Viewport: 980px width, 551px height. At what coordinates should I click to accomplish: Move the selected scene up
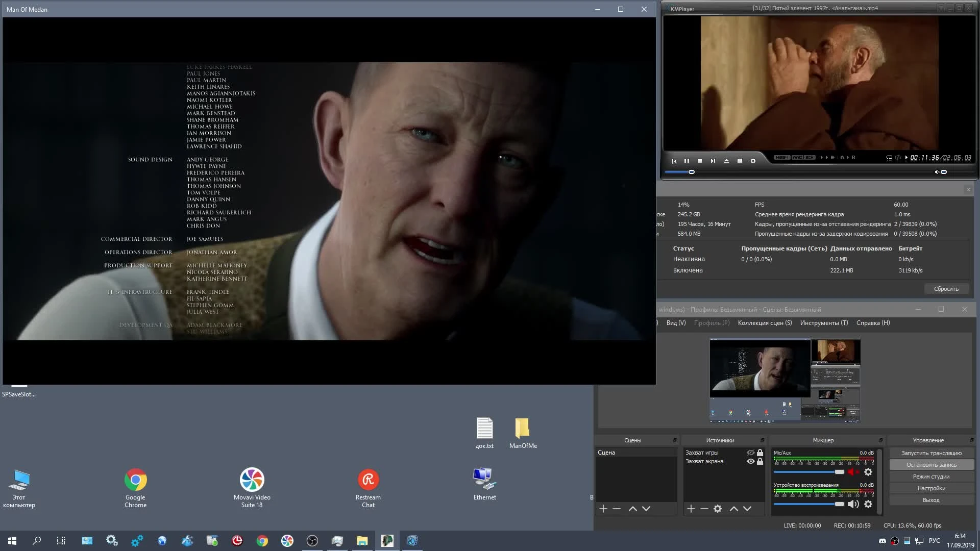632,509
